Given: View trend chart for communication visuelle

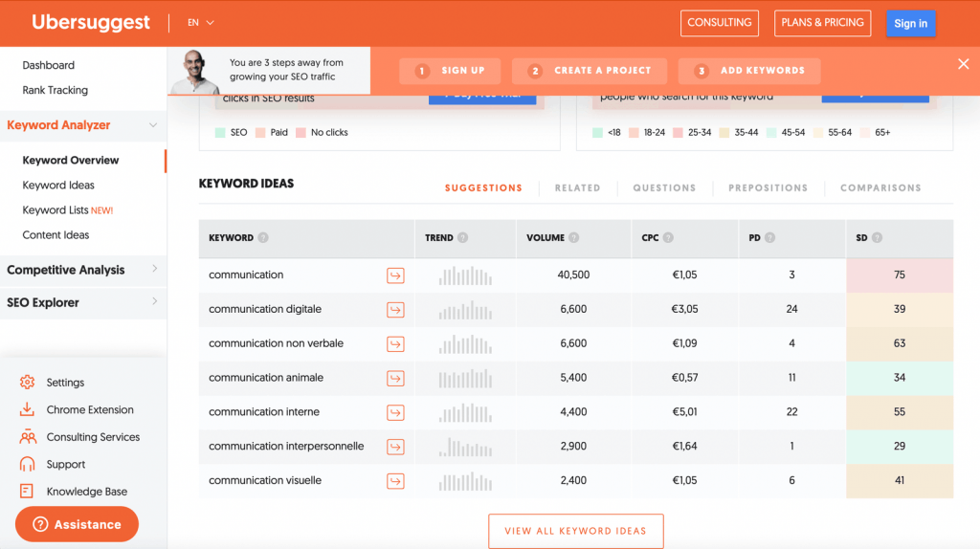Looking at the screenshot, I should click(x=465, y=481).
